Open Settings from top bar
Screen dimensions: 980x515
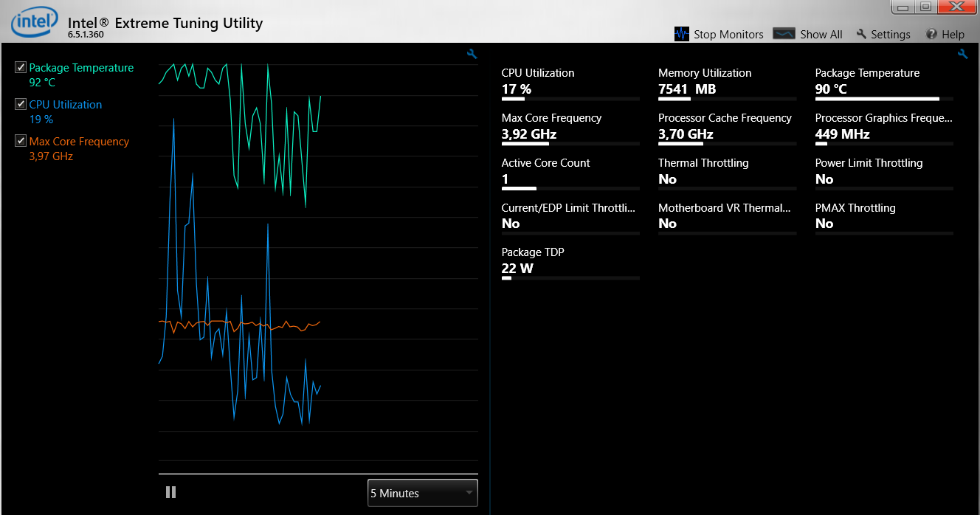click(x=883, y=34)
